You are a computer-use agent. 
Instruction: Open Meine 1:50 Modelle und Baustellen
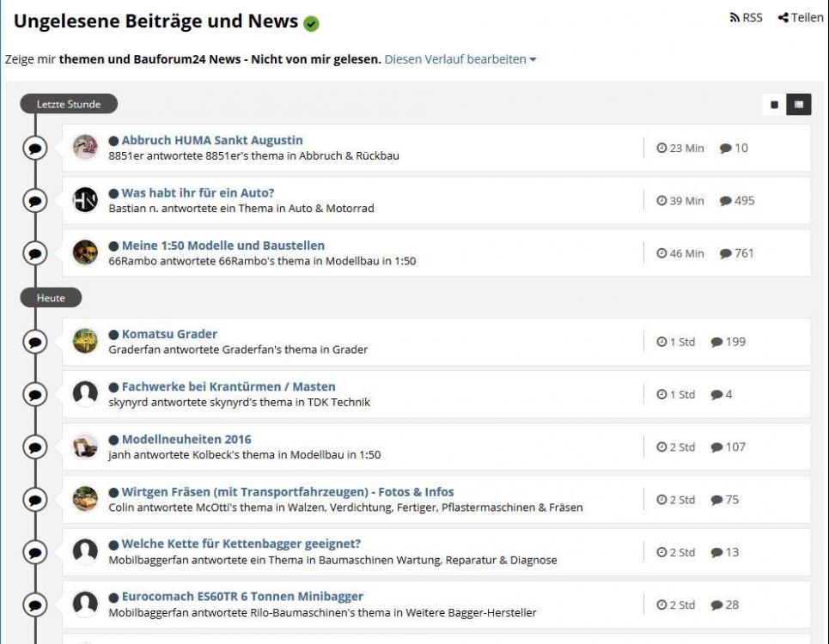[x=223, y=246]
